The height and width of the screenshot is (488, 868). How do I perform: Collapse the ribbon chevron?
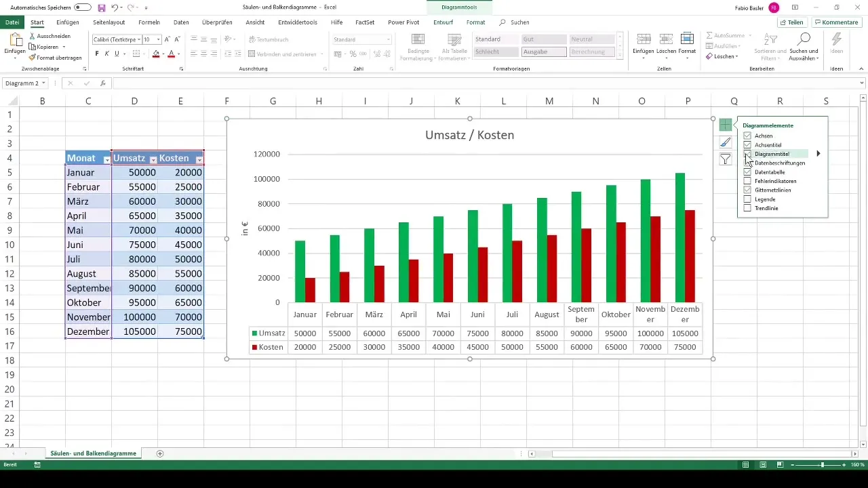862,68
